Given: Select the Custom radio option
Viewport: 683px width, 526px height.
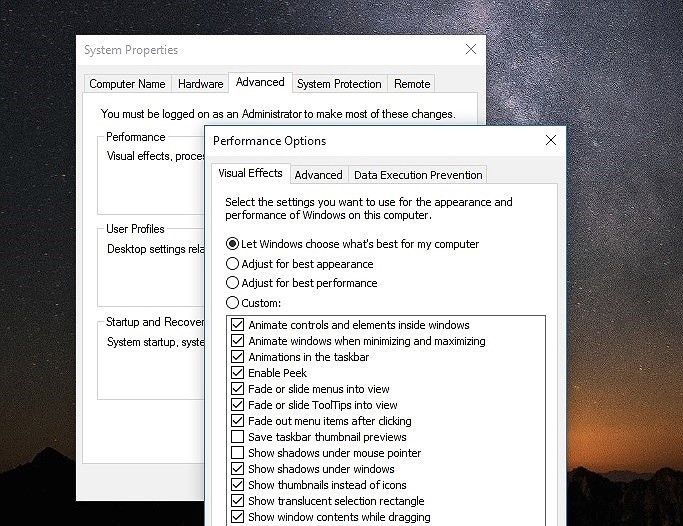Looking at the screenshot, I should 233,303.
